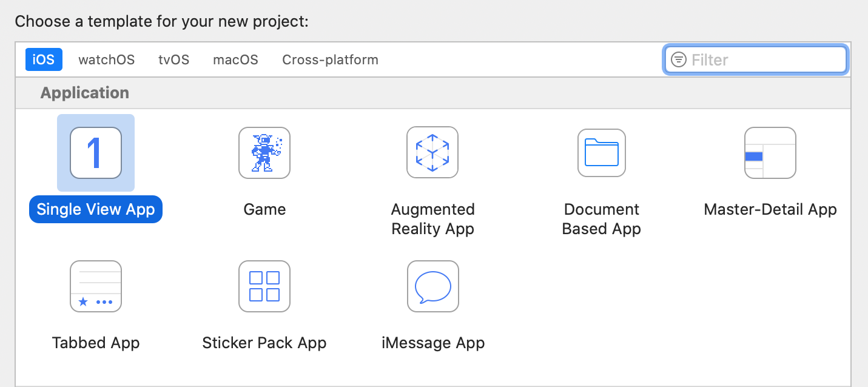The image size is (868, 387).
Task: Pick the Document Based App folder icon
Action: [x=601, y=153]
